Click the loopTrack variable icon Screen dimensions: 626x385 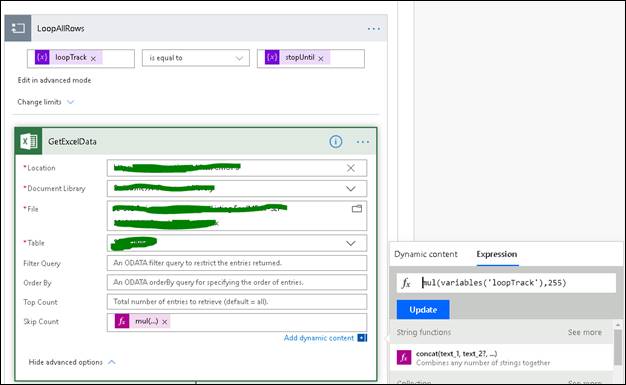[42, 58]
